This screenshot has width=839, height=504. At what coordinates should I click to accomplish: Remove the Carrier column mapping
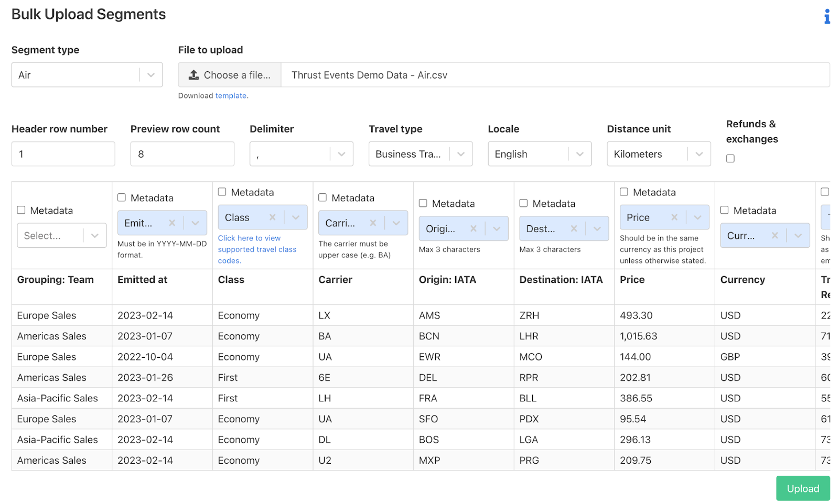pos(373,223)
